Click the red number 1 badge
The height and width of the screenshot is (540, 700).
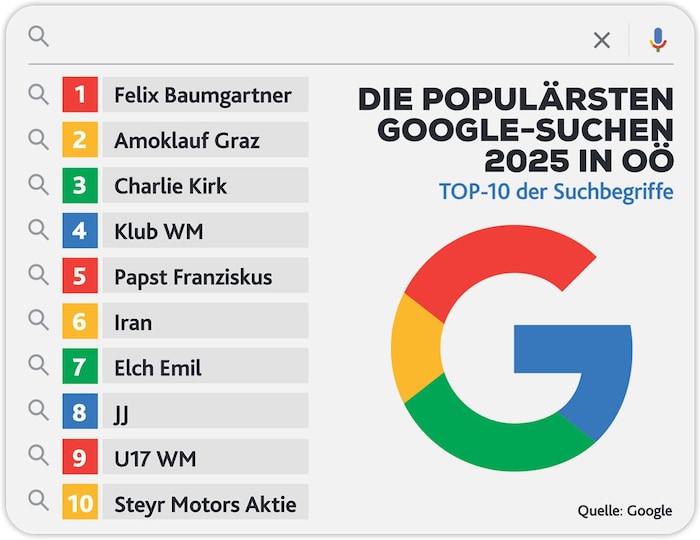click(x=80, y=96)
